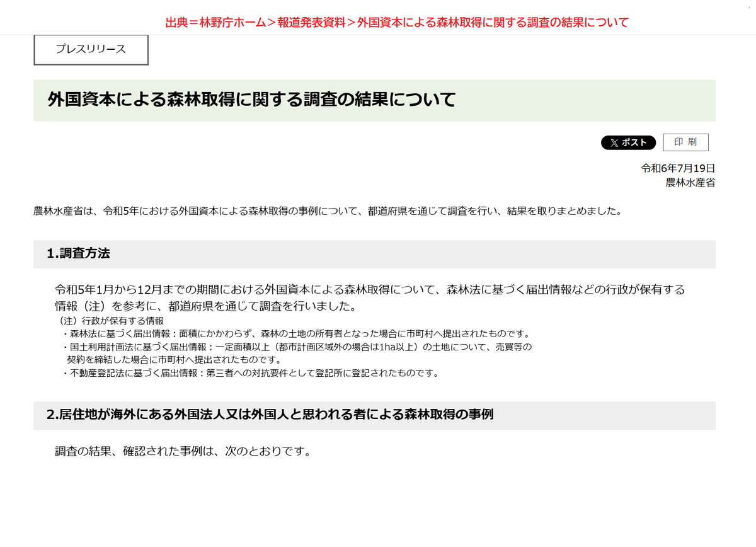756x547 pixels.
Task: Click the X ポスト share button
Action: click(x=628, y=142)
